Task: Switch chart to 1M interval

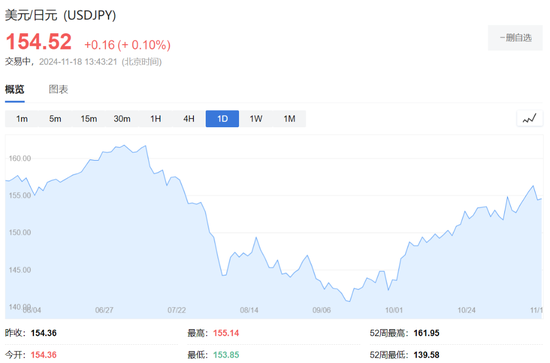Action: coord(289,119)
